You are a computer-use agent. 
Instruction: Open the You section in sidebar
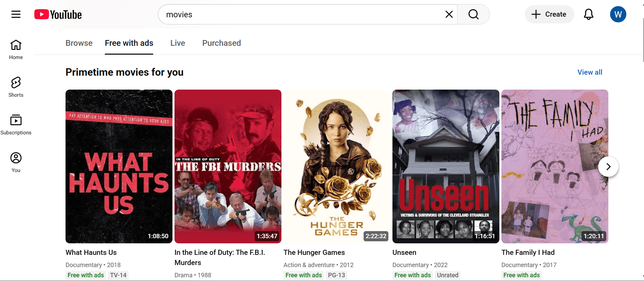coord(16,163)
